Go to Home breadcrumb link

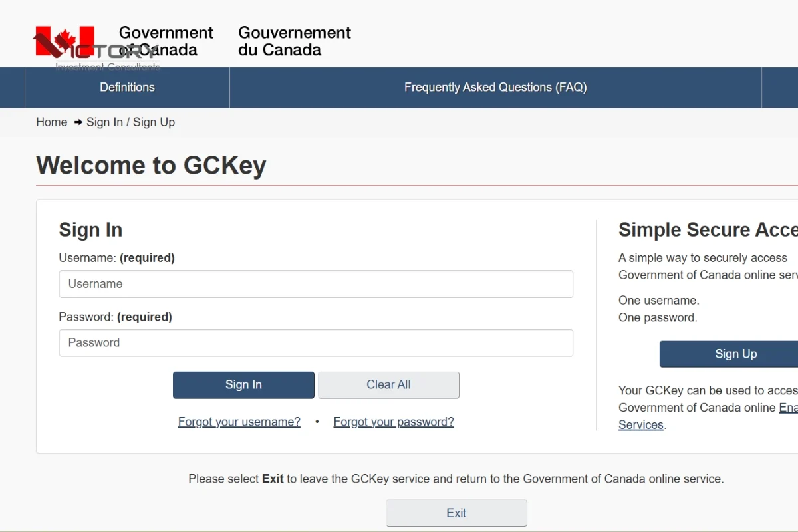52,122
